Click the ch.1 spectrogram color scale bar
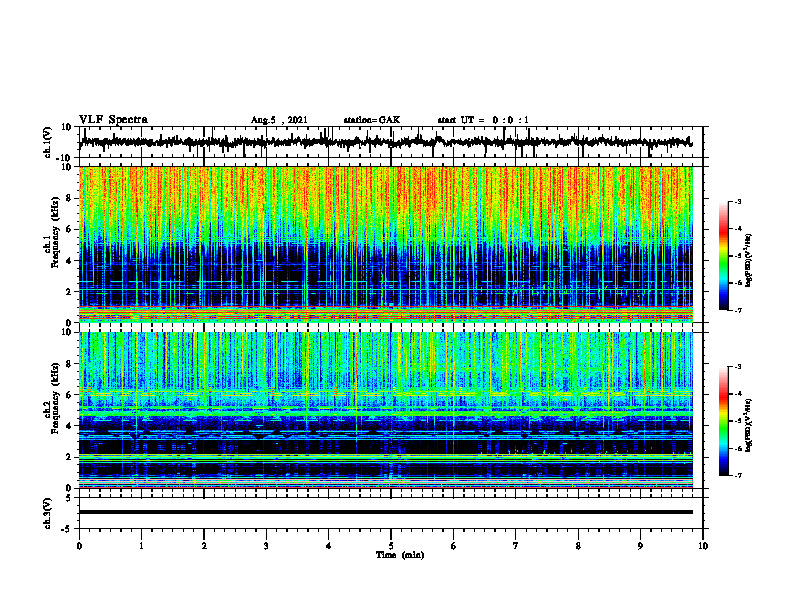 (724, 256)
